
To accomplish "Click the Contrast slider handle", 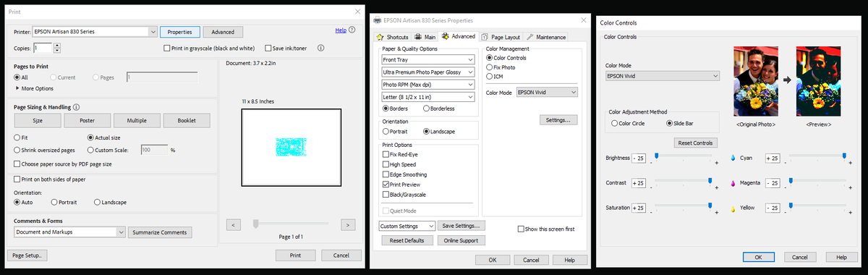I will pos(710,181).
